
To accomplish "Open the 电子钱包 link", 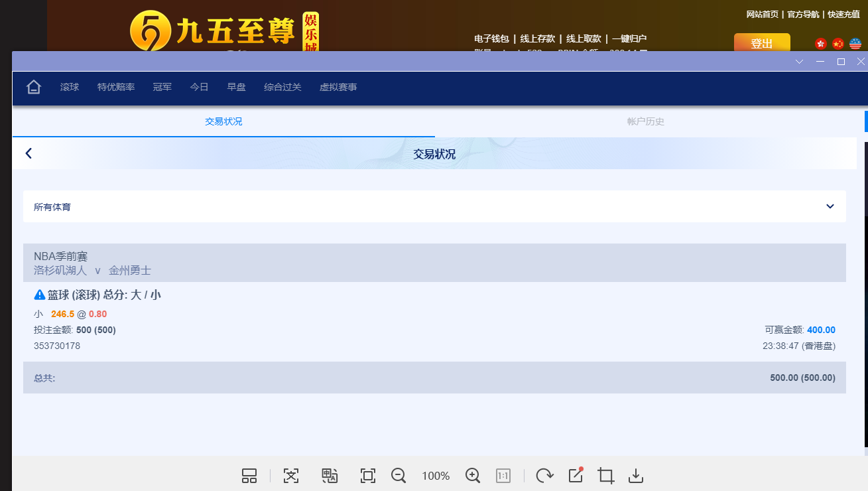I will (x=491, y=38).
